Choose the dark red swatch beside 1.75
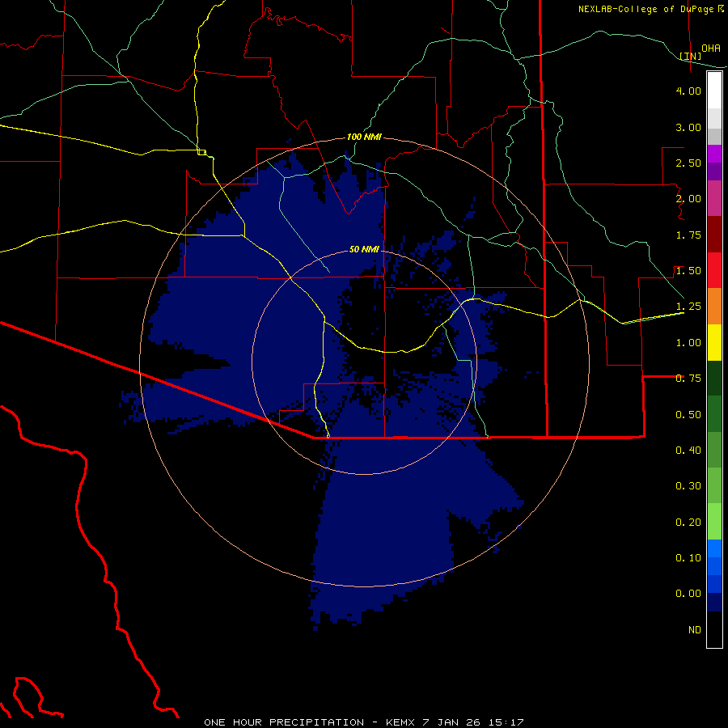 click(714, 235)
